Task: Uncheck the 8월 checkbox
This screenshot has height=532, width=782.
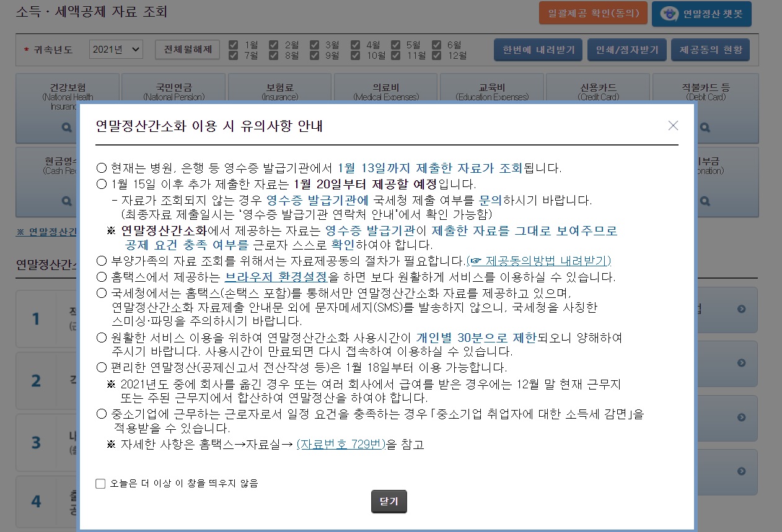Action: pyautogui.click(x=273, y=55)
